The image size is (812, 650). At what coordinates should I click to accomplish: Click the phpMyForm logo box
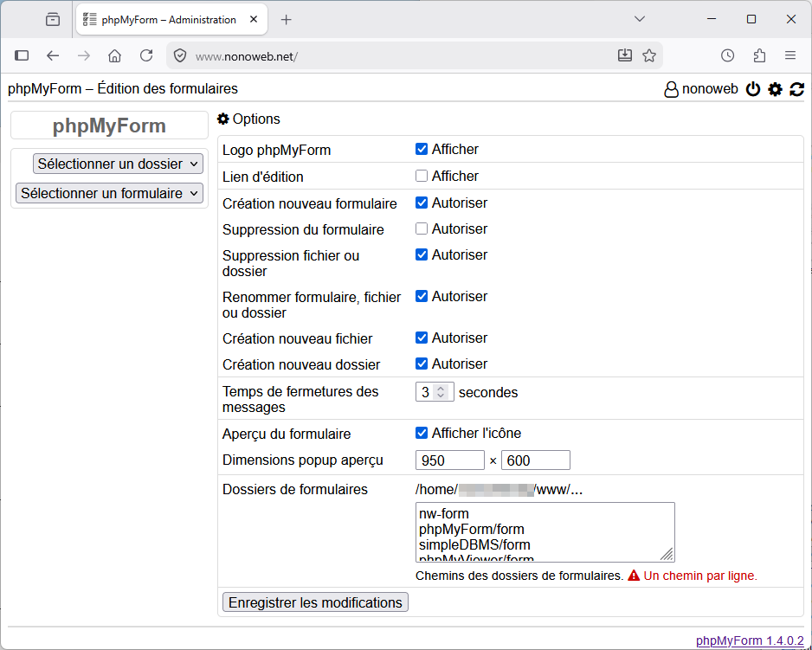coord(109,125)
